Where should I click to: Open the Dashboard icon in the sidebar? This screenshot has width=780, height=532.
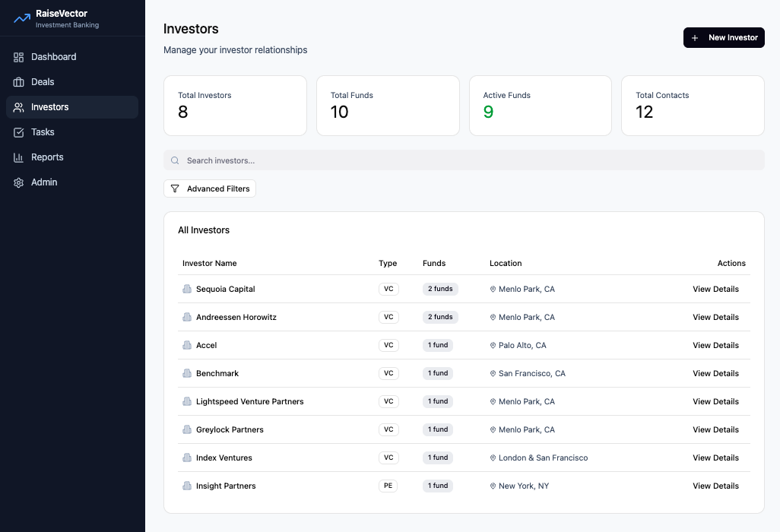pyautogui.click(x=18, y=56)
